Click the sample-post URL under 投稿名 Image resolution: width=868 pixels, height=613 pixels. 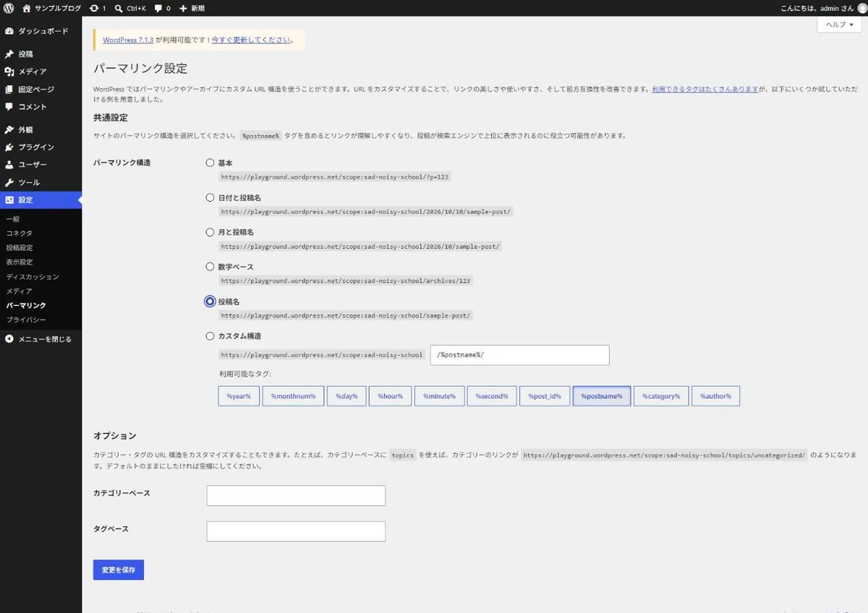click(346, 316)
